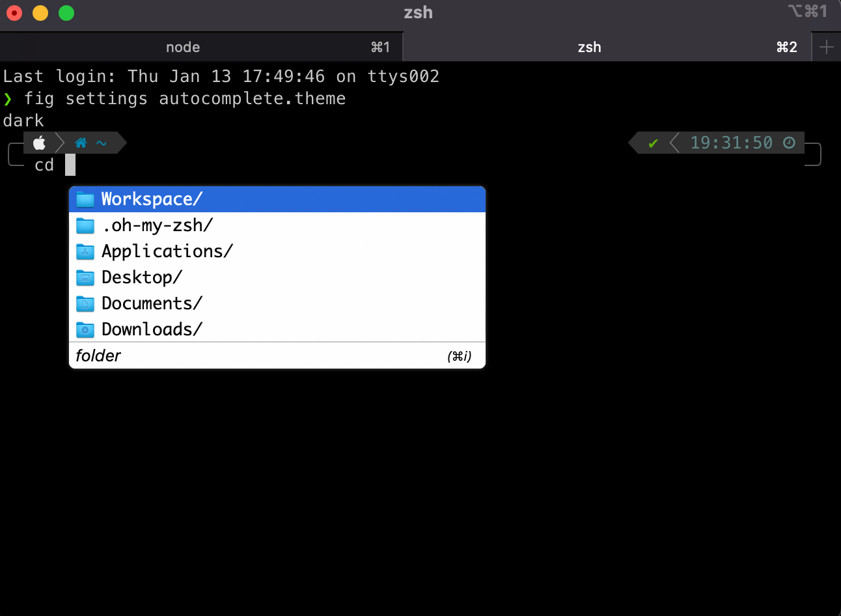Expand the Downloads/ directory suggestion
841x616 pixels.
pos(152,329)
